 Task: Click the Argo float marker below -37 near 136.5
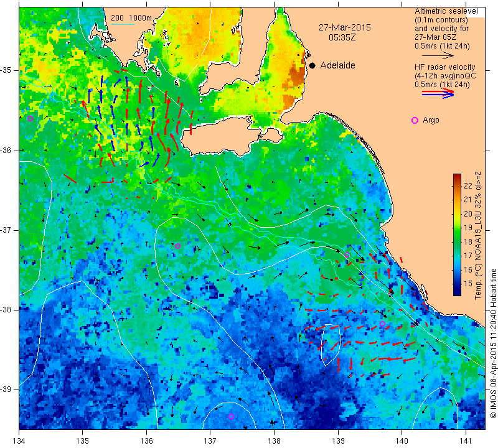[x=177, y=246]
